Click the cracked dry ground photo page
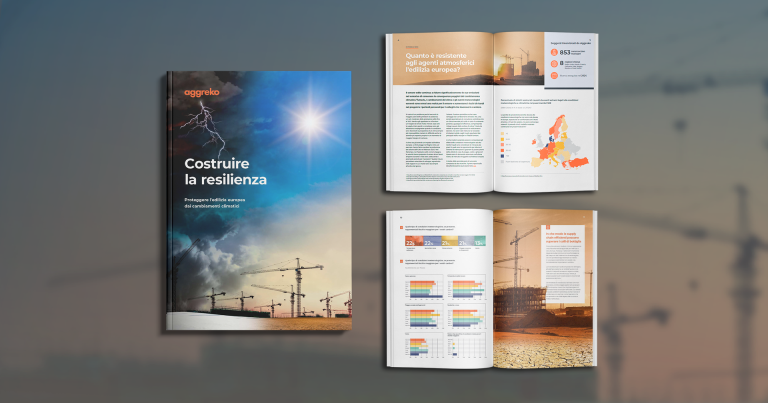768x403 pixels. (543, 289)
